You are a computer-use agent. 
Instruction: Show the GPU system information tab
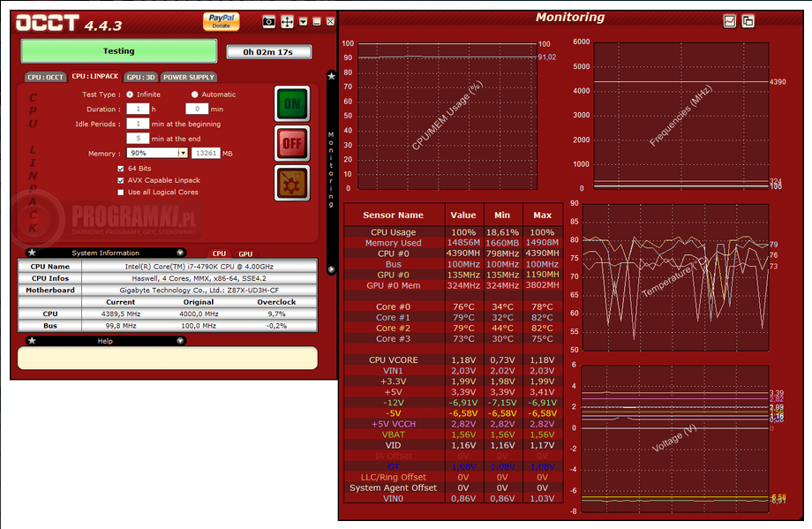tap(245, 253)
